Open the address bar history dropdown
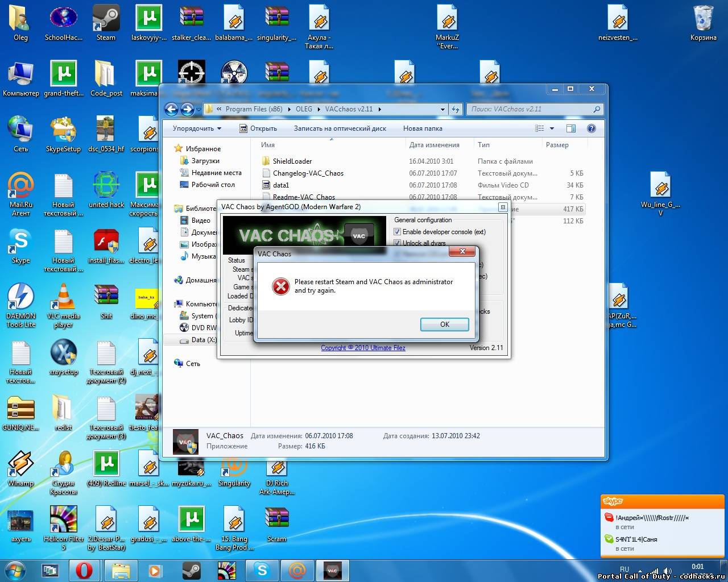 click(442, 109)
